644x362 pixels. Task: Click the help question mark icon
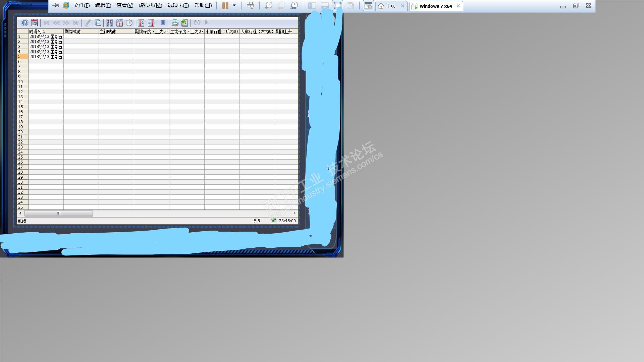(24, 23)
